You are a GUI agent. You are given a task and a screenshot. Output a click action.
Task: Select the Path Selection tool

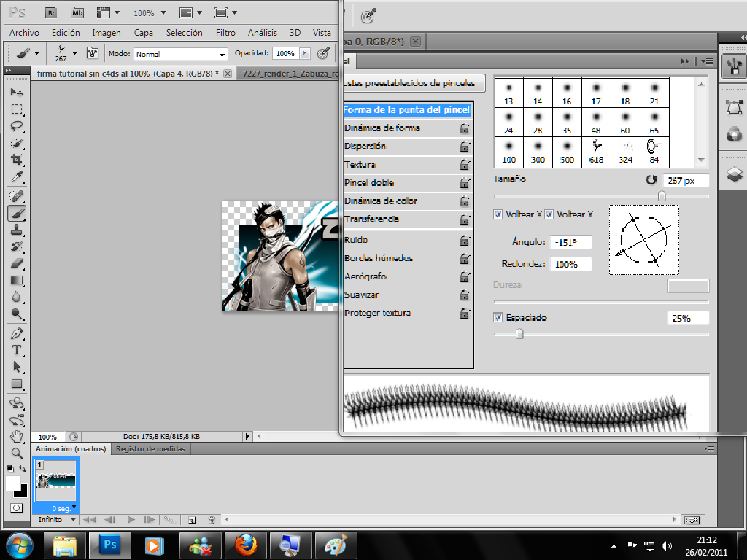pyautogui.click(x=17, y=367)
